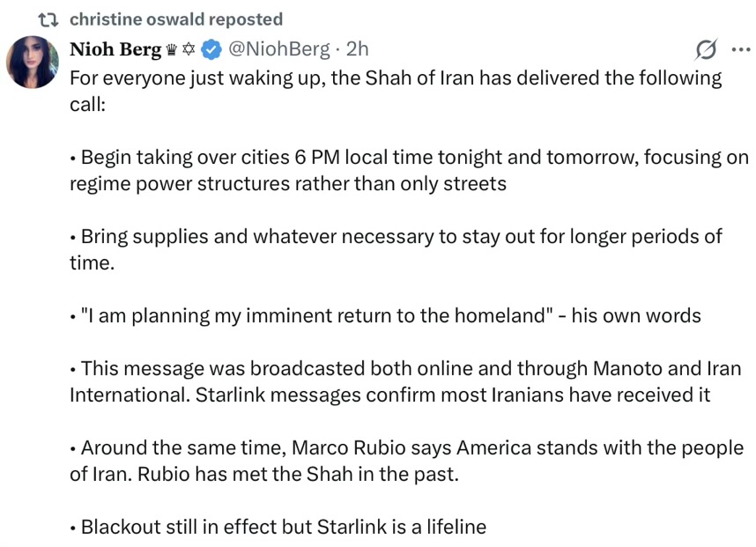Open the @NiohBerg handle link
756x547 pixels.
[x=279, y=49]
